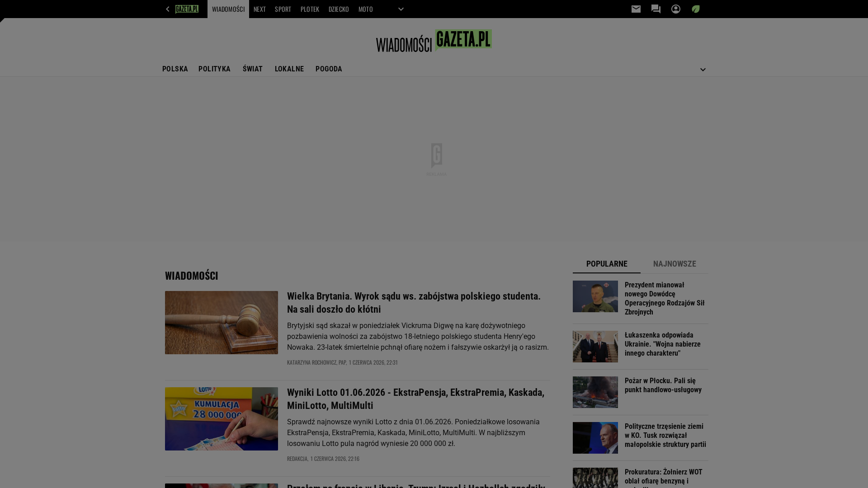Open the Lotto kumulacja article thumbnail

coord(222,419)
